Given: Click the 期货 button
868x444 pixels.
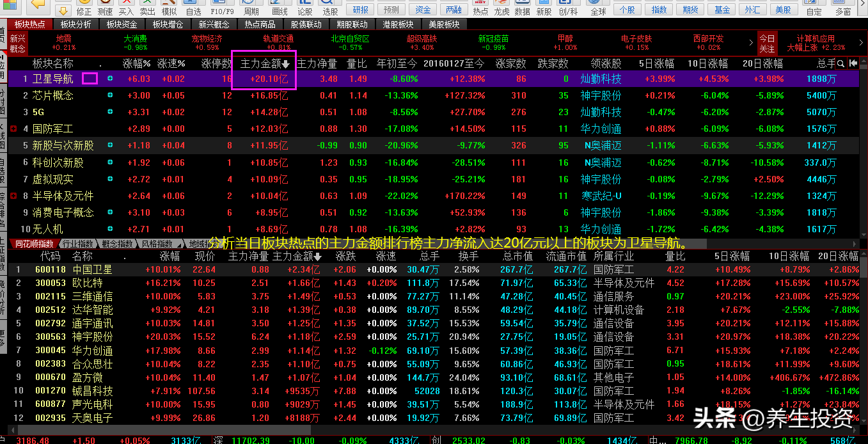Looking at the screenshot, I should 691,9.
